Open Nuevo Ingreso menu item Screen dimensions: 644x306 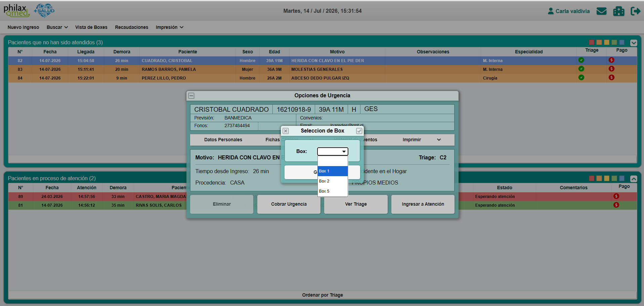(x=23, y=27)
